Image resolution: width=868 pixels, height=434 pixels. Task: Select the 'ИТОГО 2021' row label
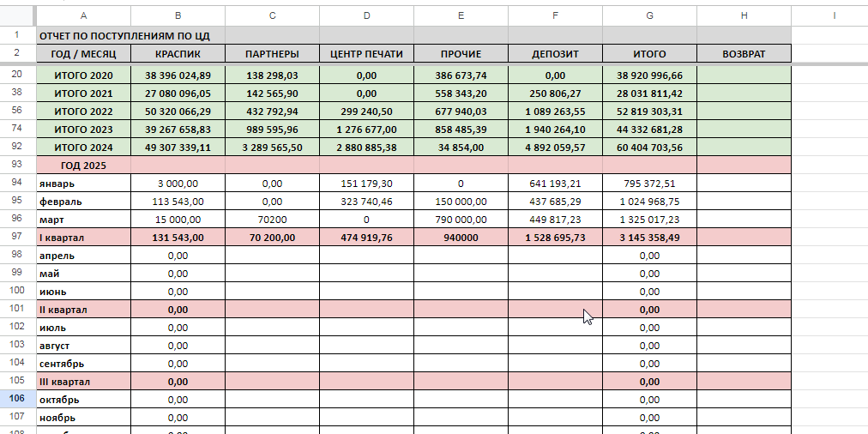click(x=83, y=93)
